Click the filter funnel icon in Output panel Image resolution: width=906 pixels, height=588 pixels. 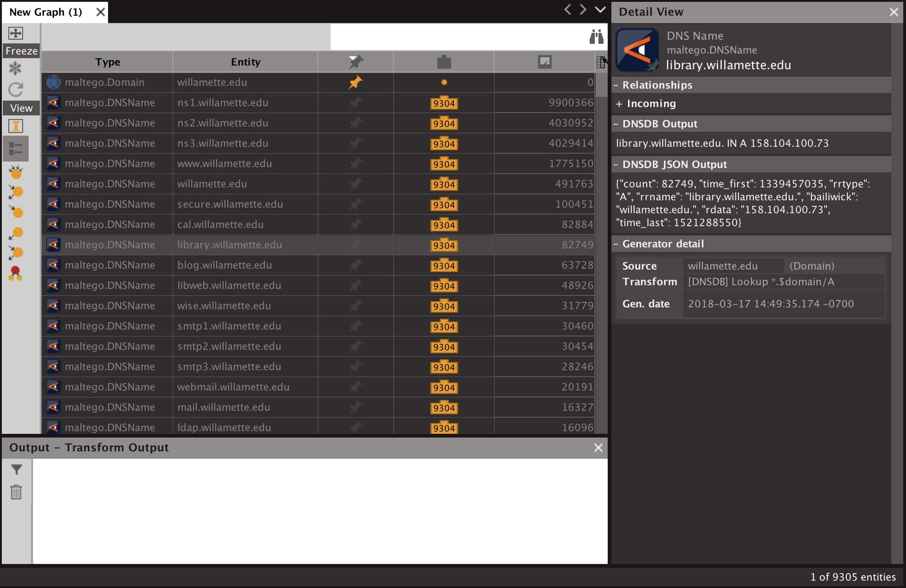[17, 469]
